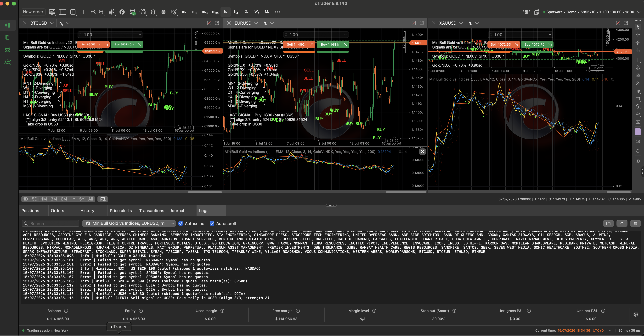The image size is (644, 336).
Task: Open the Analyze application in left sidebar
Action: [x=8, y=62]
